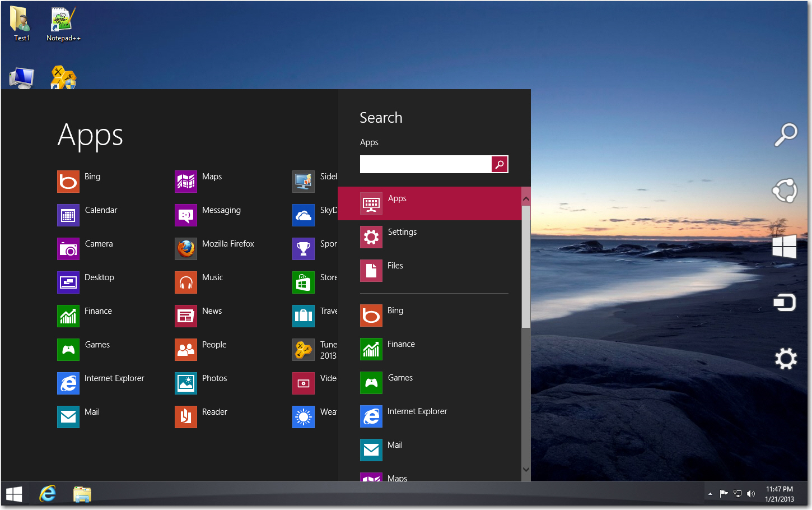Image resolution: width=812 pixels, height=510 pixels.
Task: Open the Devices charm icon
Action: [x=785, y=302]
